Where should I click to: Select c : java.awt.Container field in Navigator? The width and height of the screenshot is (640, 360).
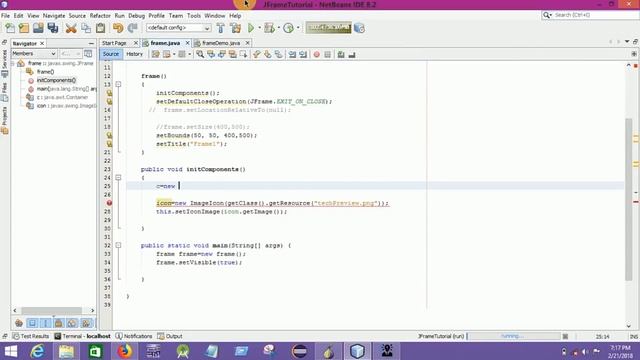pos(62,97)
